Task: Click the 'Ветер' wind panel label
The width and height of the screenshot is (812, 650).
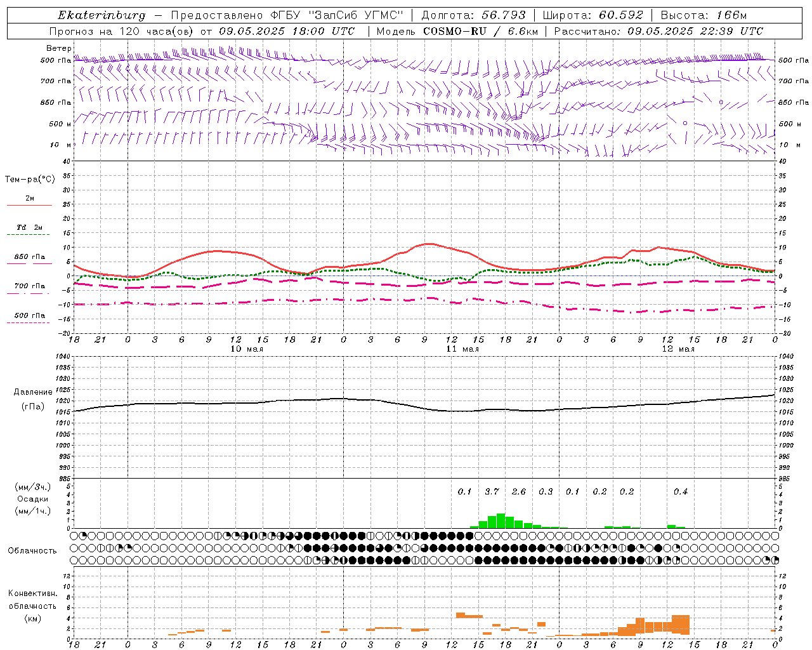Action: [x=58, y=48]
